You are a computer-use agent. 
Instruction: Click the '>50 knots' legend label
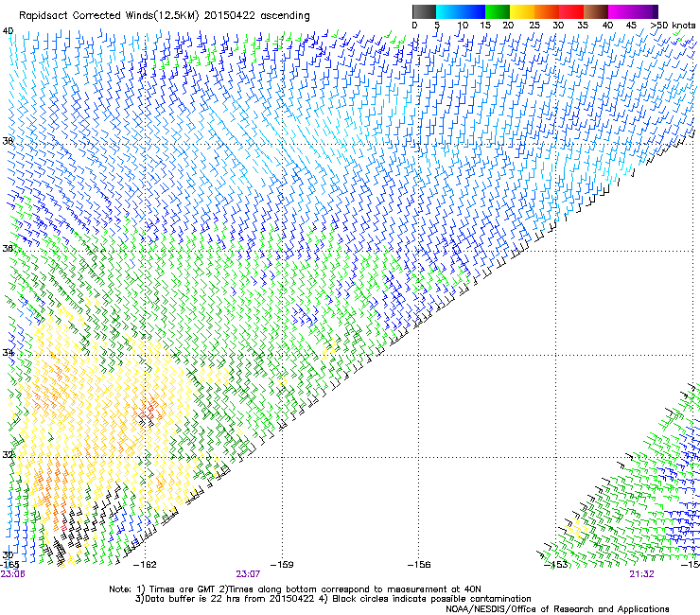pos(673,26)
